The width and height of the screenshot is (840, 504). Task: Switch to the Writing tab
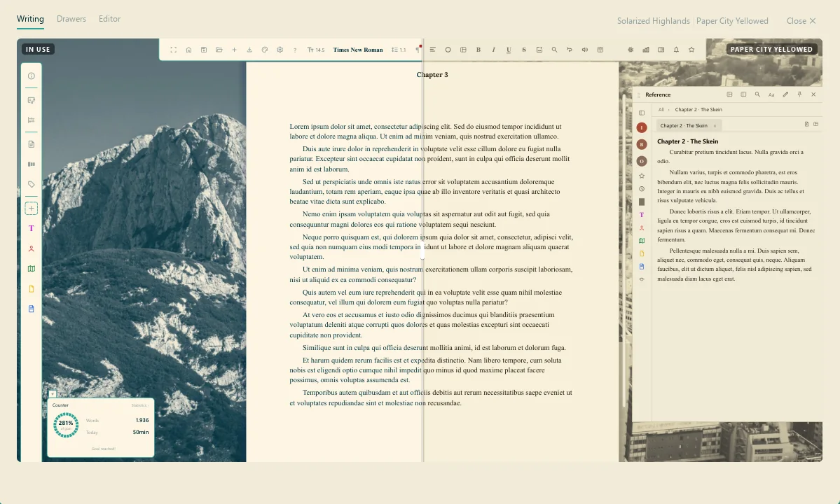coord(30,19)
